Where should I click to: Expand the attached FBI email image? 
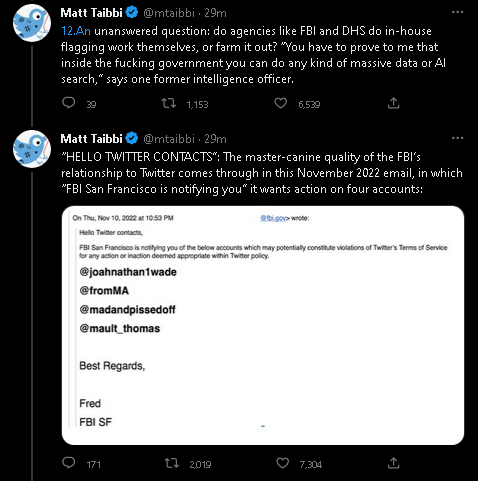pos(263,325)
